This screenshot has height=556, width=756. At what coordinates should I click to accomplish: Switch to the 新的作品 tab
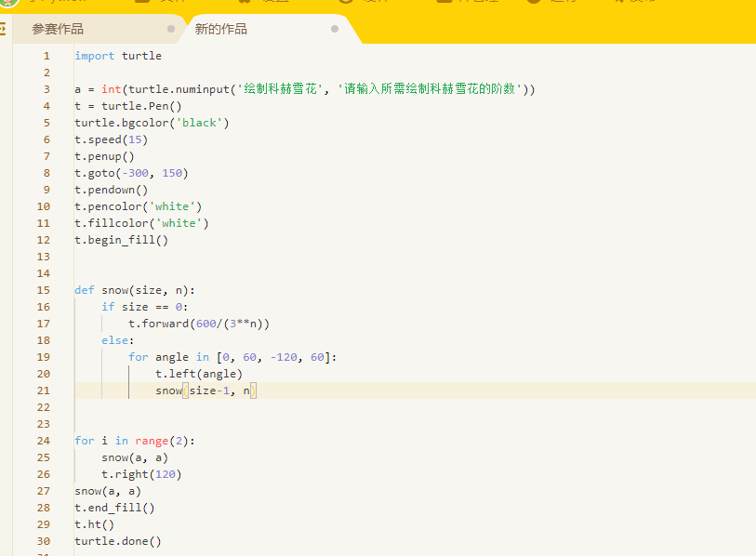tap(220, 29)
